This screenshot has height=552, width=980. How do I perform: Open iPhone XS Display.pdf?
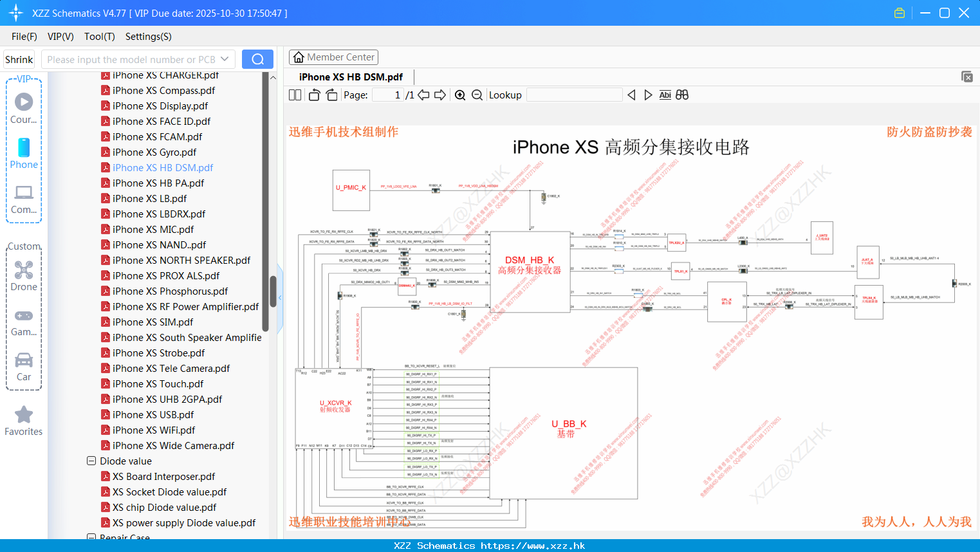pos(160,106)
